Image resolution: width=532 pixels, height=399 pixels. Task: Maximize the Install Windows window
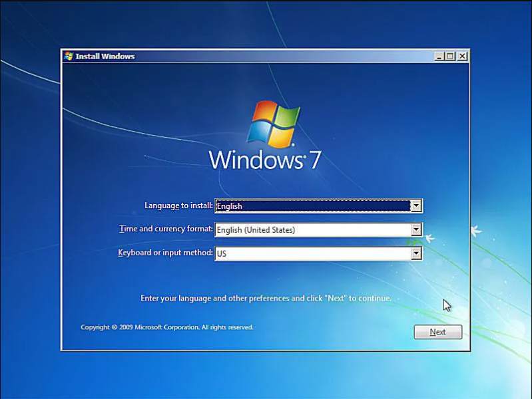[450, 57]
